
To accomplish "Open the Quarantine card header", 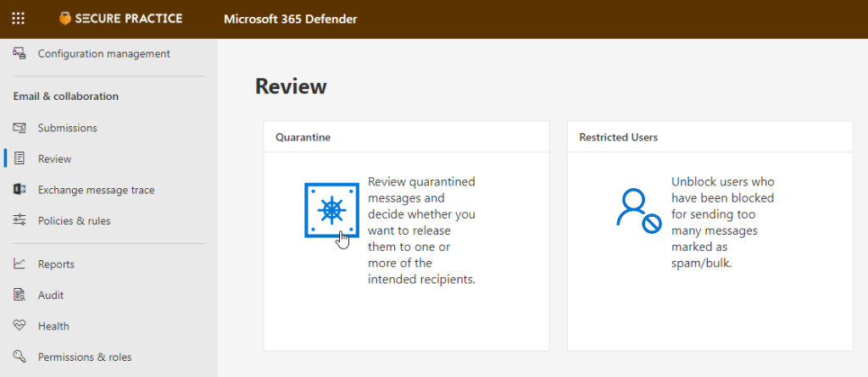I will pos(303,136).
